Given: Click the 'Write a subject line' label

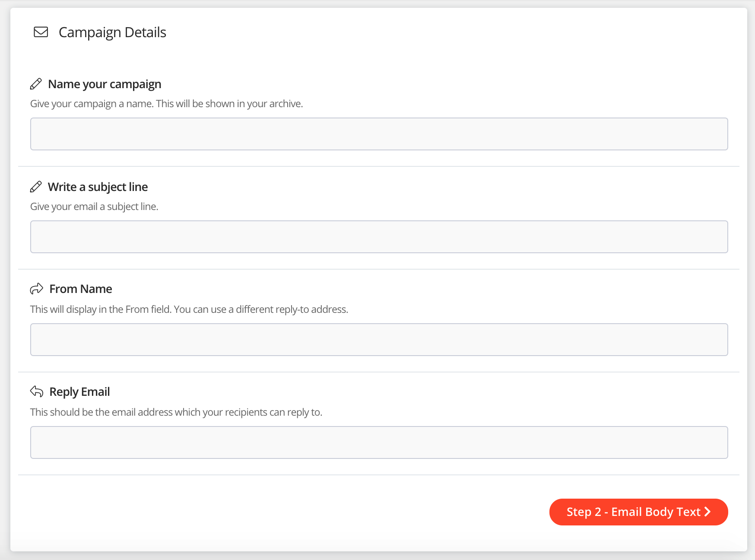Looking at the screenshot, I should (98, 187).
